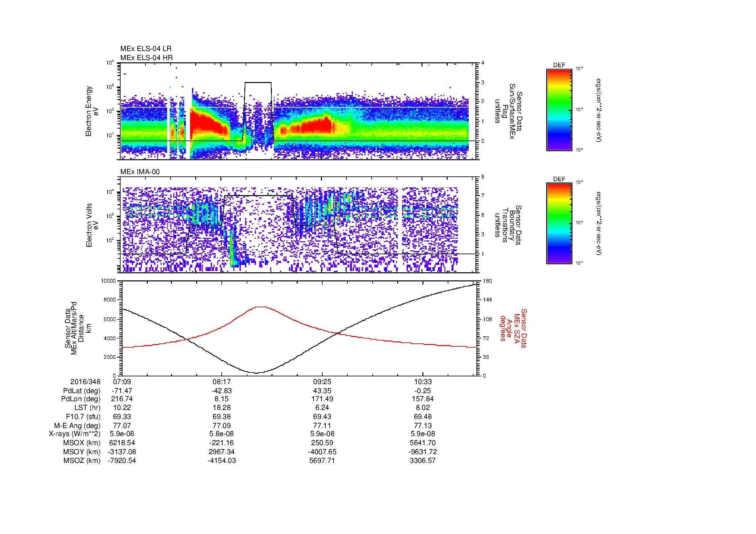Click the 'MSOY (km)' row label
This screenshot has height=534, width=756.
coord(82,452)
